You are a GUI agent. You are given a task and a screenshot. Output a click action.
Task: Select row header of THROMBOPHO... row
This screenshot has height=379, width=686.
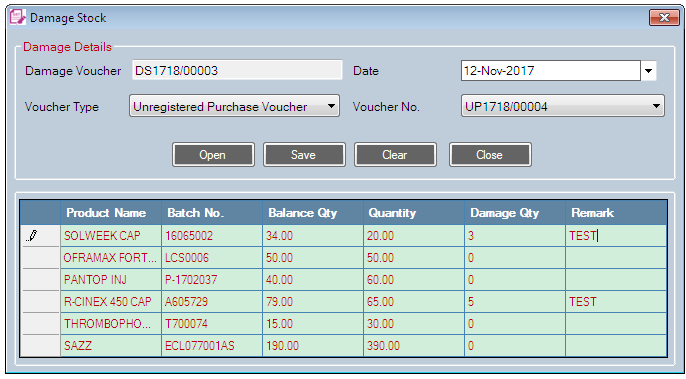pyautogui.click(x=40, y=324)
